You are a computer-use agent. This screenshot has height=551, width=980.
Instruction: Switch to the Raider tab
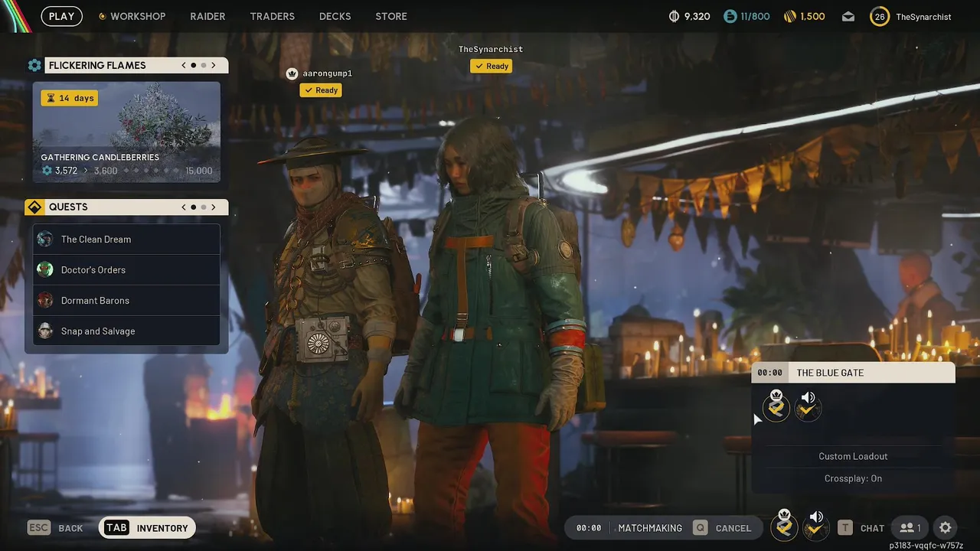pyautogui.click(x=207, y=16)
